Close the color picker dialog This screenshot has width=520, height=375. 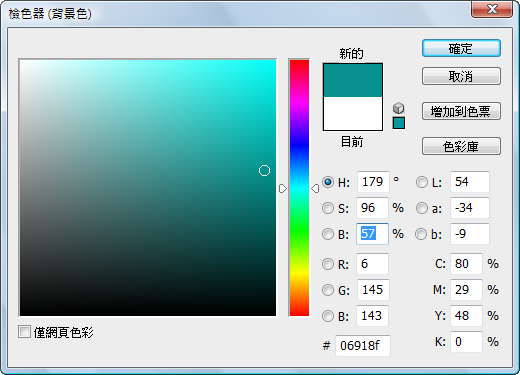click(492, 9)
